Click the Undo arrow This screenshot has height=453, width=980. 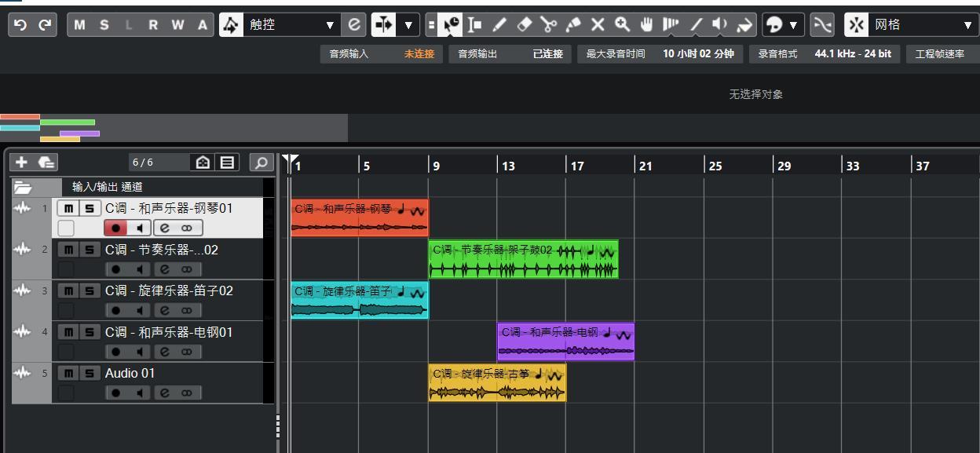click(21, 25)
